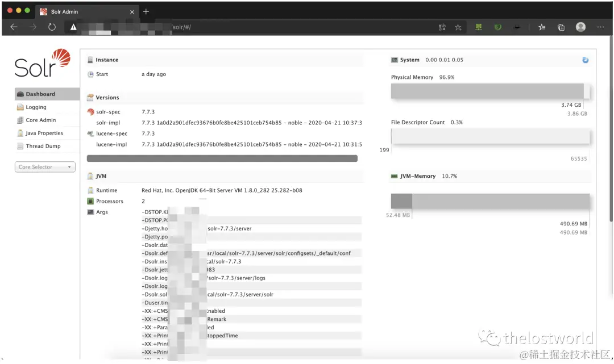The image size is (614, 364).
Task: Click the horizontal scrollbar under Versions
Action: tap(222, 158)
